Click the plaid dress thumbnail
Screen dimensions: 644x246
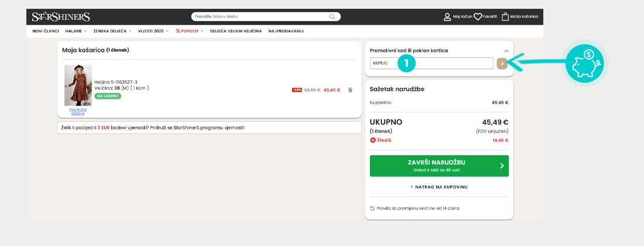pos(78,86)
